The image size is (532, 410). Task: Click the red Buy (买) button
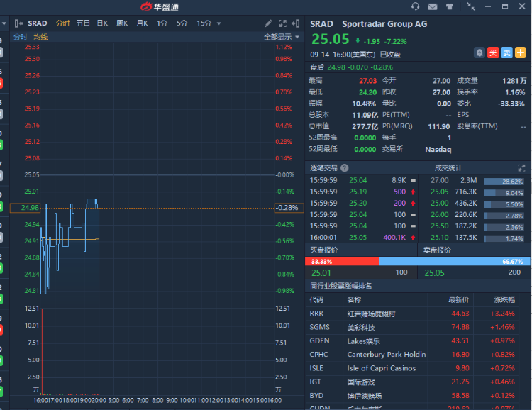click(x=493, y=52)
